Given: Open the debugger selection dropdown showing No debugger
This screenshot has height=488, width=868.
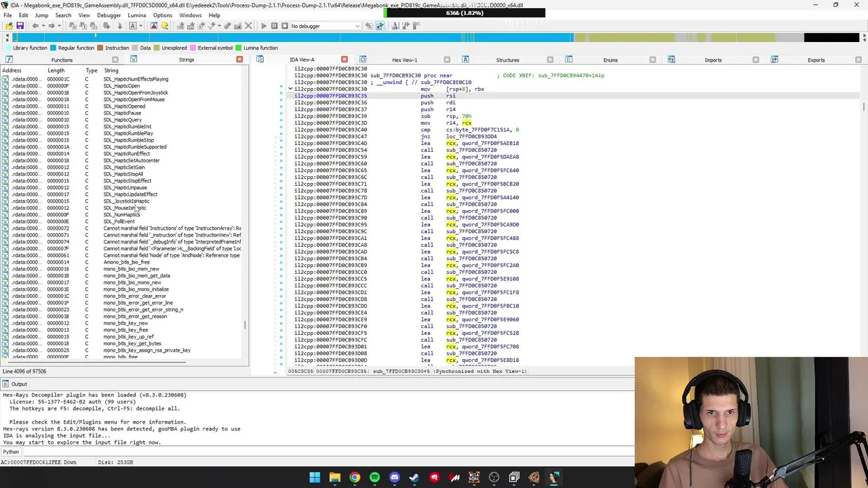Looking at the screenshot, I should pyautogui.click(x=325, y=26).
